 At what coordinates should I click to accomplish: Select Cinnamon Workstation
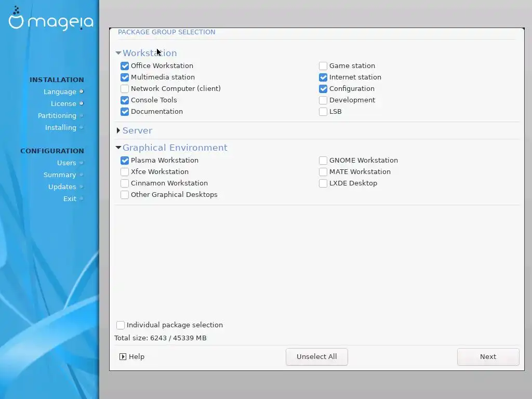click(x=125, y=183)
